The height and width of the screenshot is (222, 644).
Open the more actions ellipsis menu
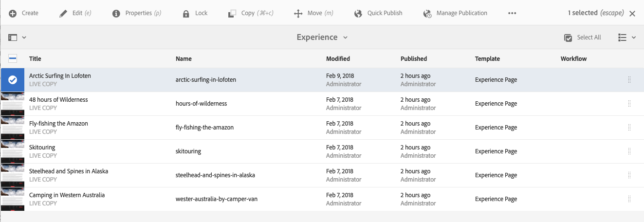[x=512, y=13]
